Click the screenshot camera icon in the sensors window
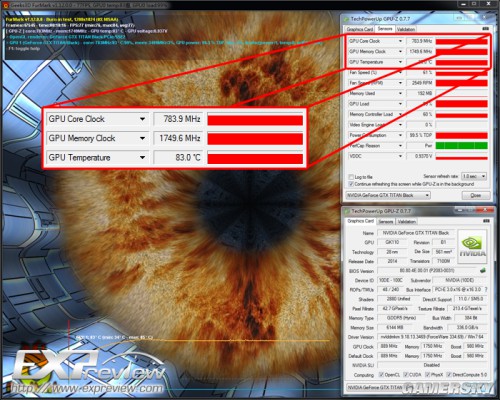This screenshot has width=500, height=400. coord(485,29)
